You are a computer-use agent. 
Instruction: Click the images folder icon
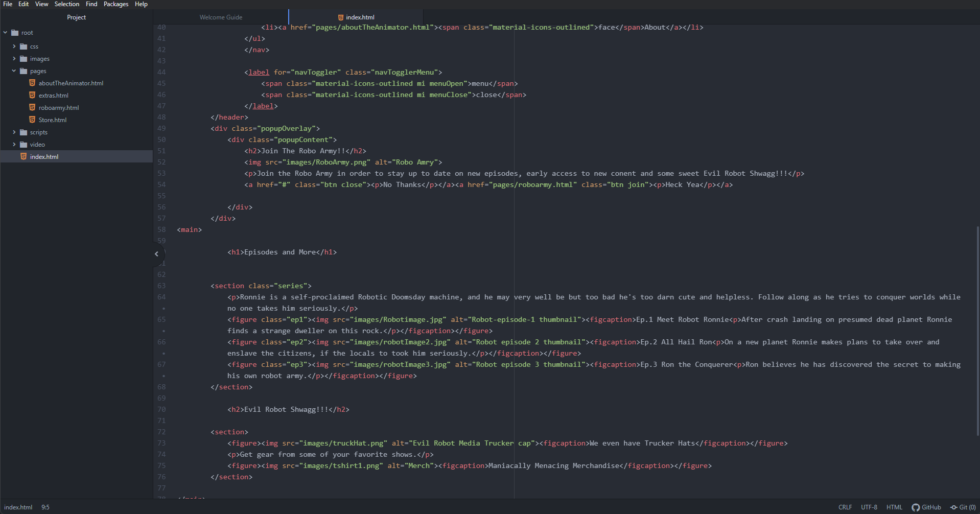tap(24, 59)
